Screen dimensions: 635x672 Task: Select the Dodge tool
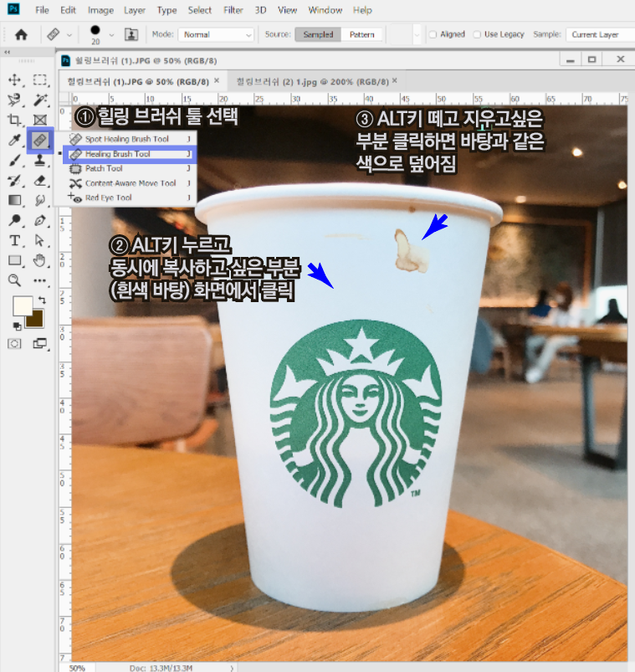14,220
